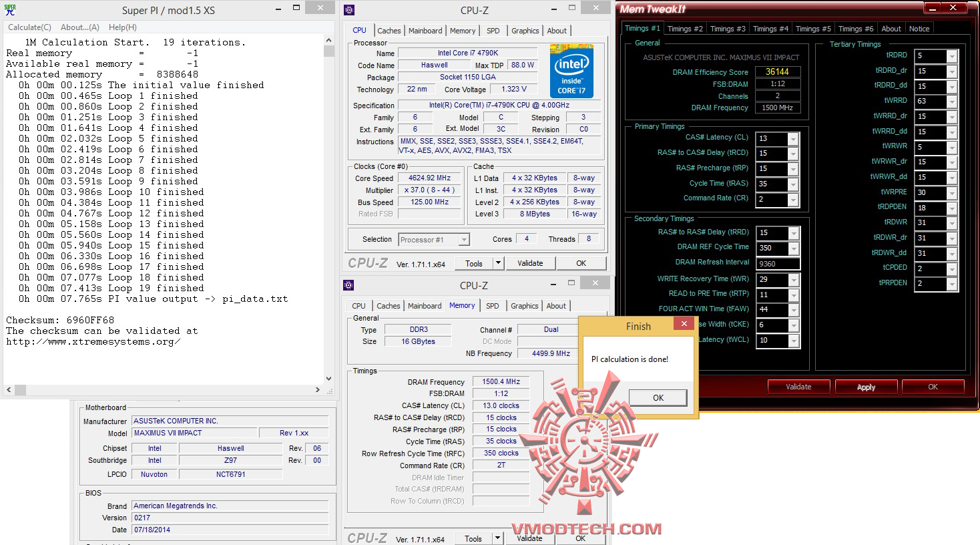Open the About...(A) menu in Super PI
980x545 pixels.
80,27
